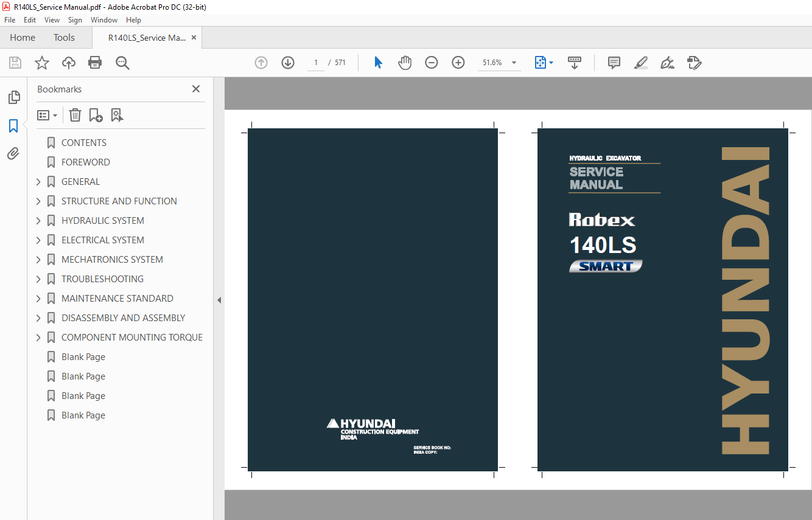Screen dimensions: 812x520
Task: Switch to the Tools tab
Action: pyautogui.click(x=64, y=38)
